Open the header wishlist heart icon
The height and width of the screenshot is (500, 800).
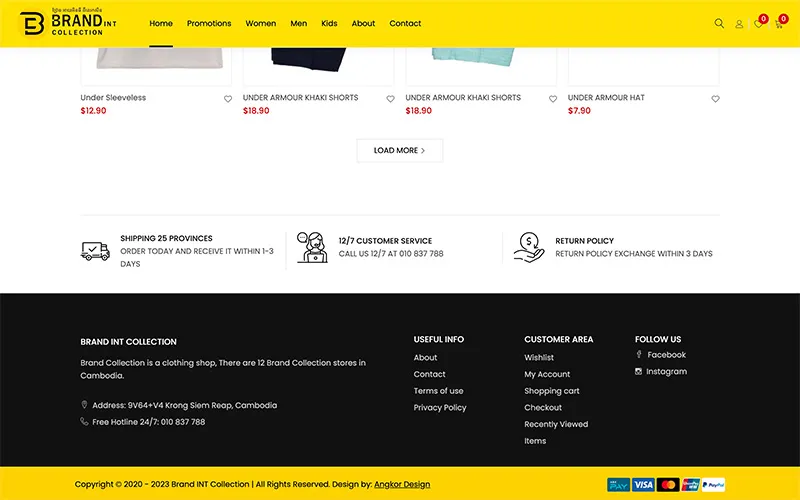point(758,24)
